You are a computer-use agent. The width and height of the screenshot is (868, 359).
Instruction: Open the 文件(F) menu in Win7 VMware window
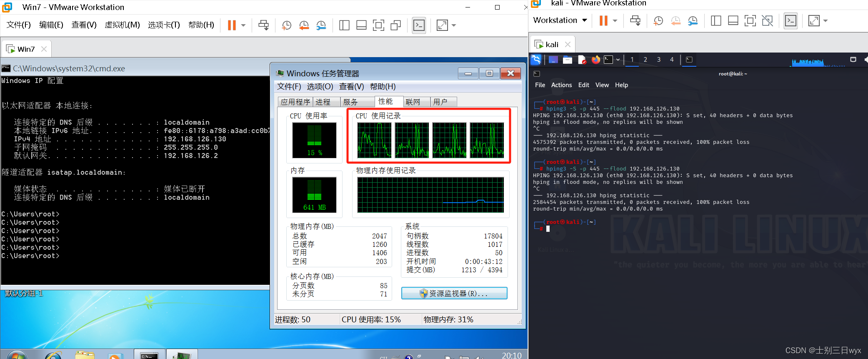coord(19,25)
